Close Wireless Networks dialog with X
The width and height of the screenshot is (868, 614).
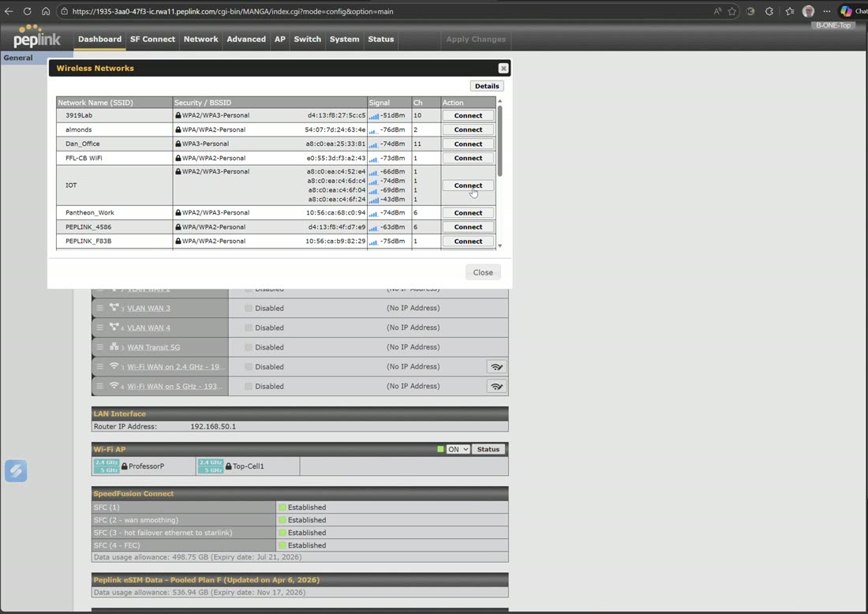[x=503, y=68]
